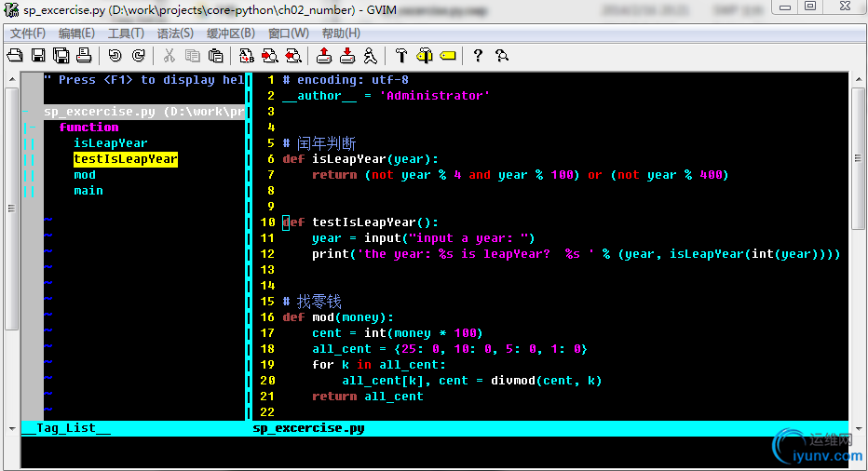This screenshot has height=471, width=868.
Task: Click the Save Session icon
Action: [x=347, y=55]
